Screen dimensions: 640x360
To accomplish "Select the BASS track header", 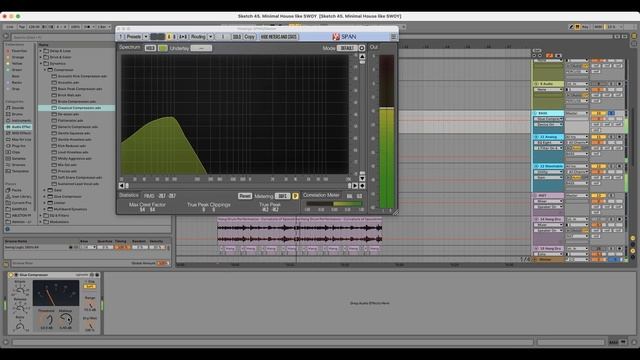I will (x=548, y=113).
